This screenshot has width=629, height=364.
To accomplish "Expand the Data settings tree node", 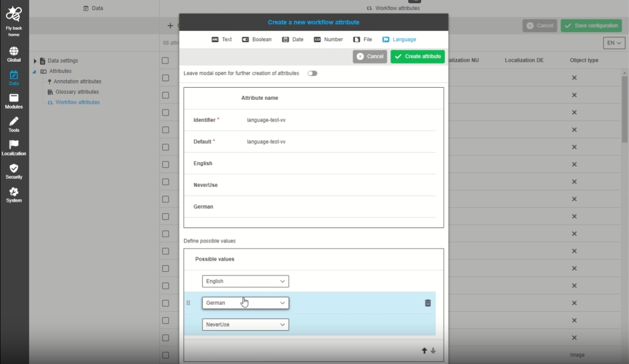I will [x=35, y=61].
